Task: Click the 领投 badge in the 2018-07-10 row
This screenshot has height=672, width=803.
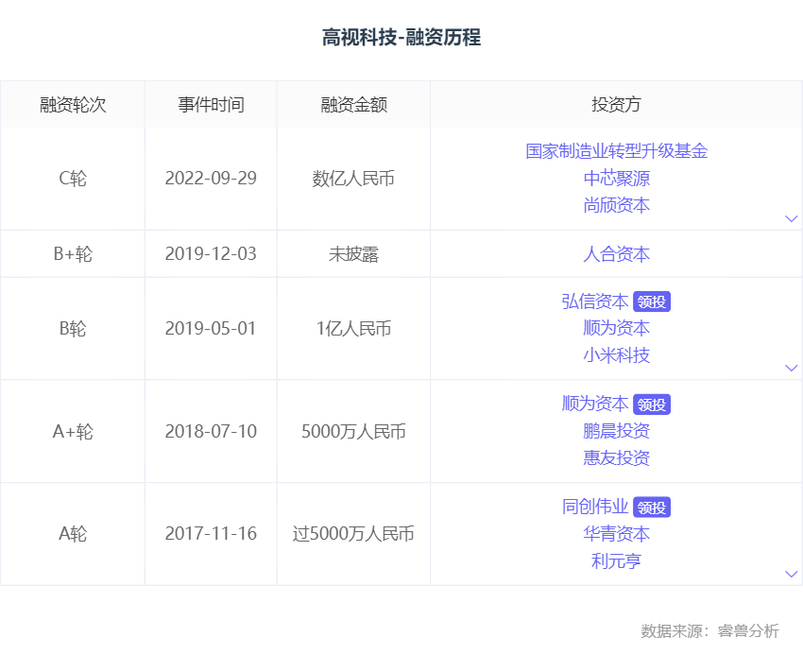Action: click(652, 405)
